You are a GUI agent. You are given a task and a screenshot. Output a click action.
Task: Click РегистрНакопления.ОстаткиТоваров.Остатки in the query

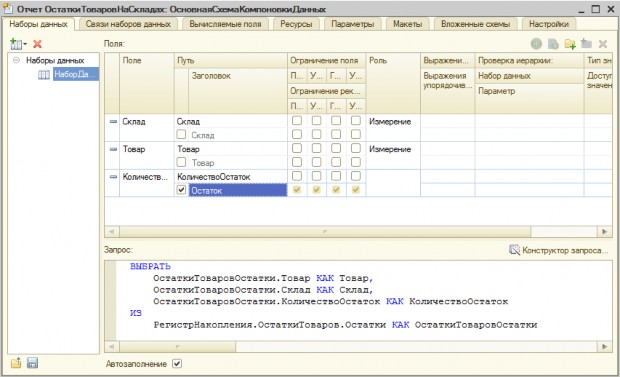click(269, 325)
